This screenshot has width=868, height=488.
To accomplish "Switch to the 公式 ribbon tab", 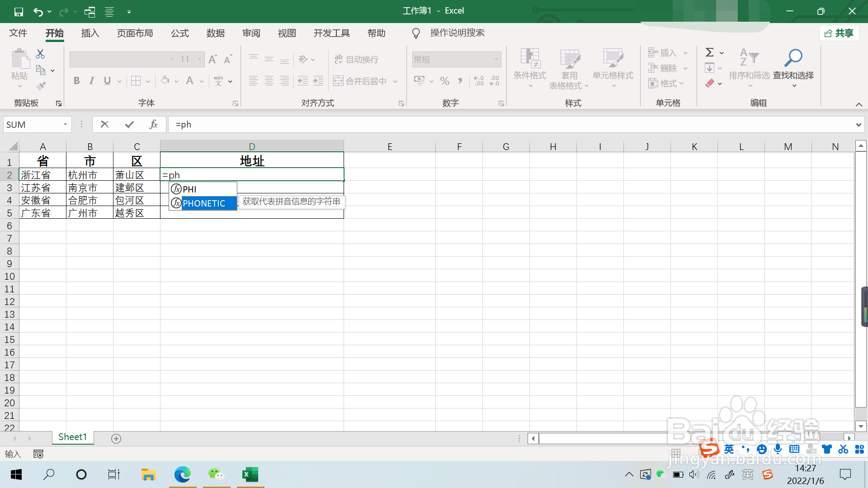I will 180,33.
